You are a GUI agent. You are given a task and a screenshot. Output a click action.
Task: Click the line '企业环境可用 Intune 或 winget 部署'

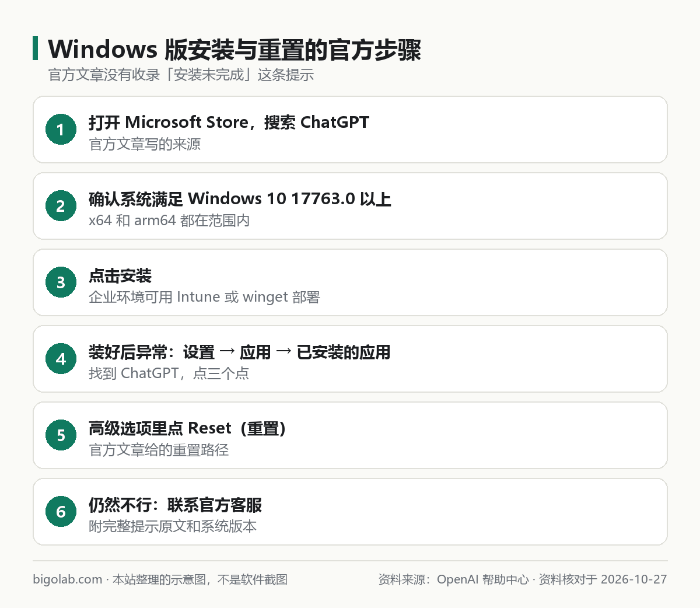tap(204, 297)
